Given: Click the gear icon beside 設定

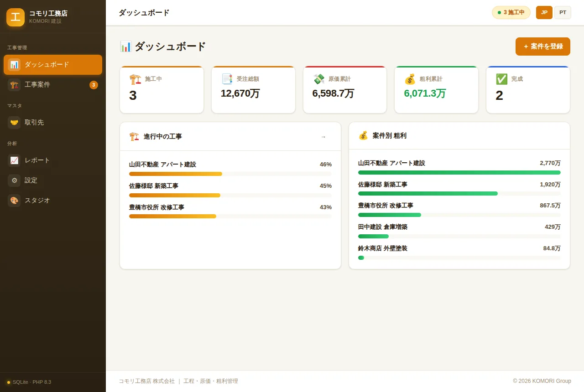Looking at the screenshot, I should pos(14,181).
